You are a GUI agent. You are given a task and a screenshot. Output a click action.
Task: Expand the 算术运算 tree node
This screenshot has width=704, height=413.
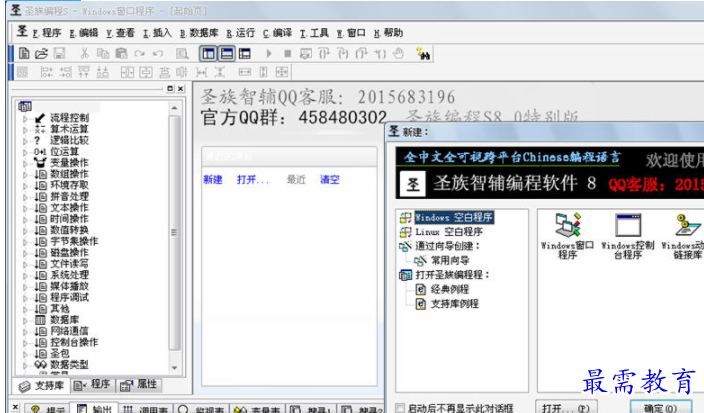pos(25,130)
